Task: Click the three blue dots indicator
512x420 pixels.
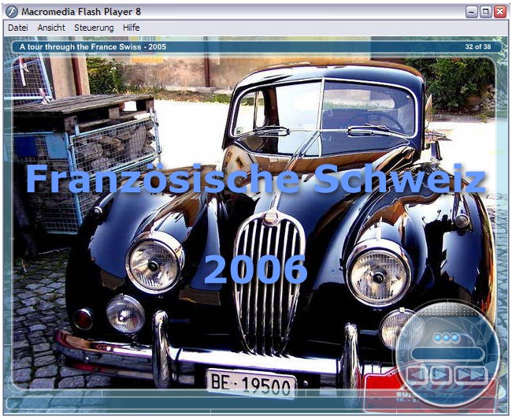Action: [446, 337]
